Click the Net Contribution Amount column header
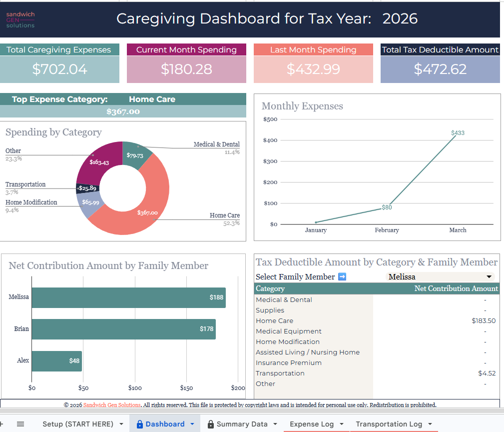Viewport: 504px width, 432px height. pyautogui.click(x=456, y=288)
